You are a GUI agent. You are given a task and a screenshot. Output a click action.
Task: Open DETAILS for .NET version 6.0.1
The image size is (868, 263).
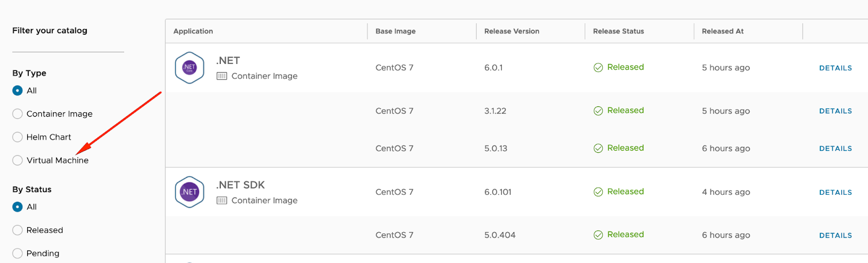click(835, 68)
